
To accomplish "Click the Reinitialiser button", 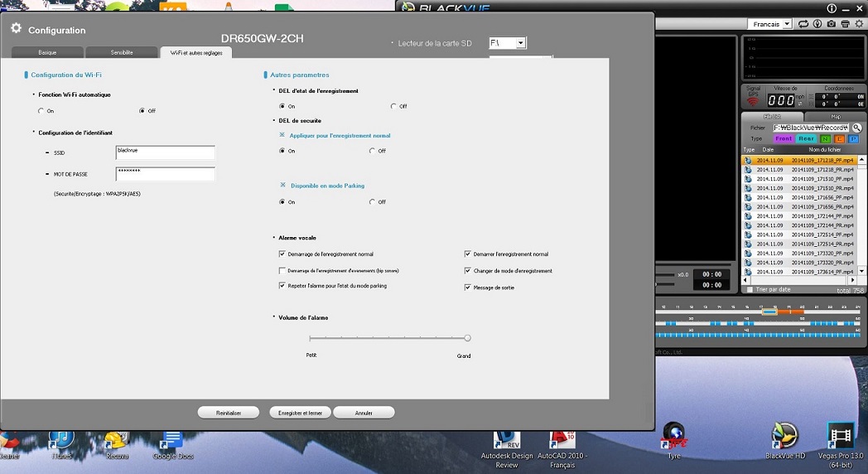I will (x=229, y=413).
